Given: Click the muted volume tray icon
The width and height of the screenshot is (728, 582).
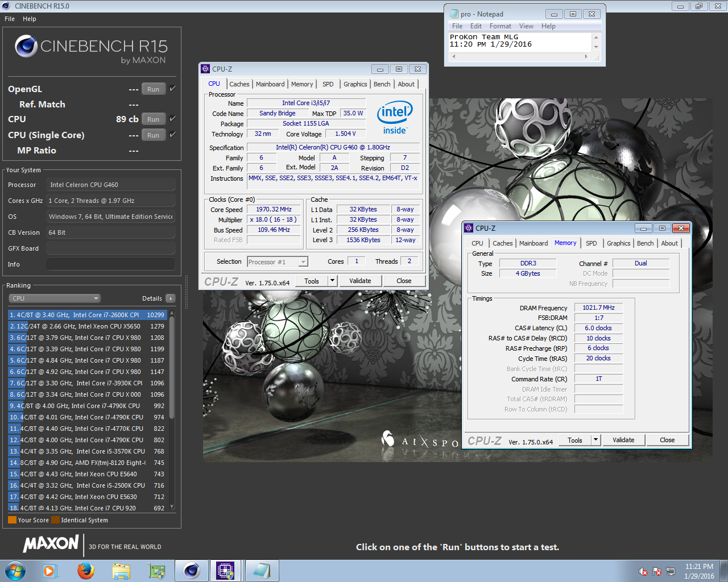Looking at the screenshot, I should click(643, 571).
